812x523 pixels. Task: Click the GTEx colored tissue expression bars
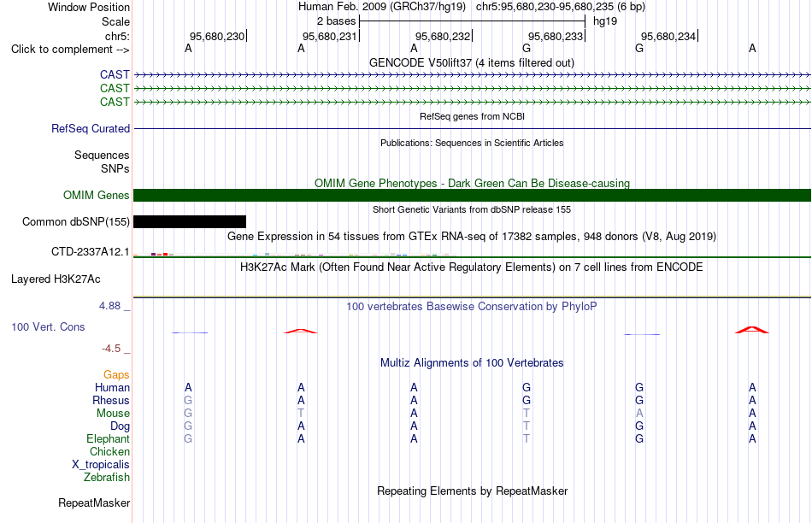point(295,255)
